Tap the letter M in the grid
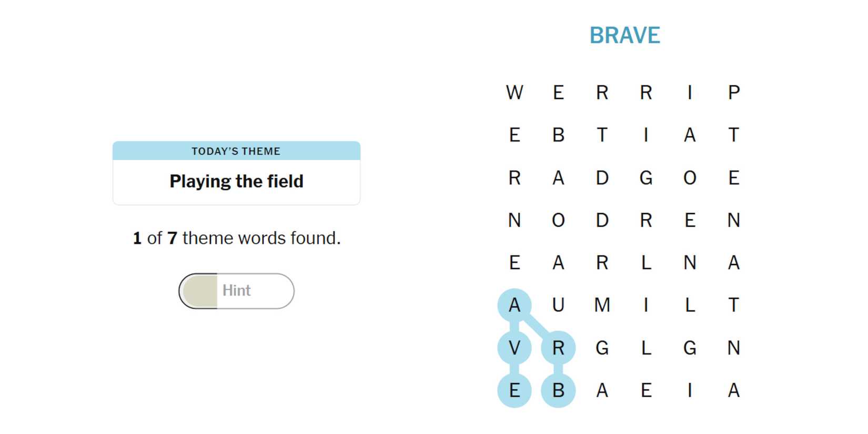Screen dimensions: 868x434 [602, 305]
